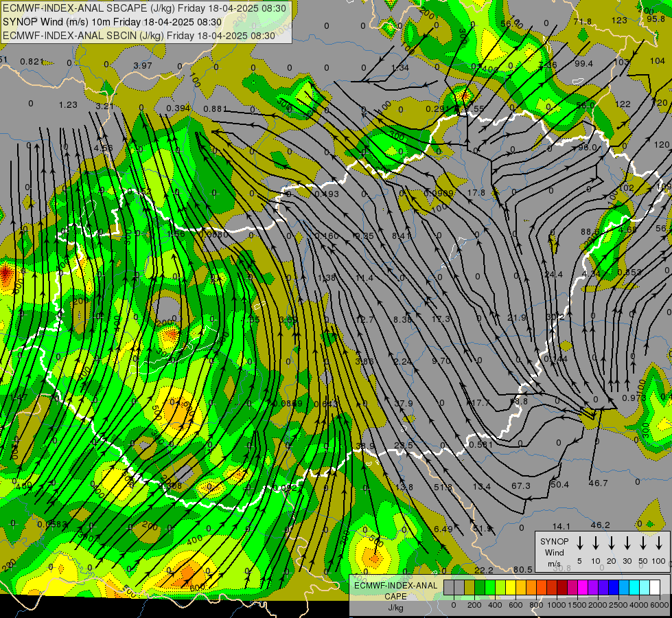Screen dimensions: 672x618
Task: Select the bright magenta CAPE legend swatch
Action: pos(583,588)
